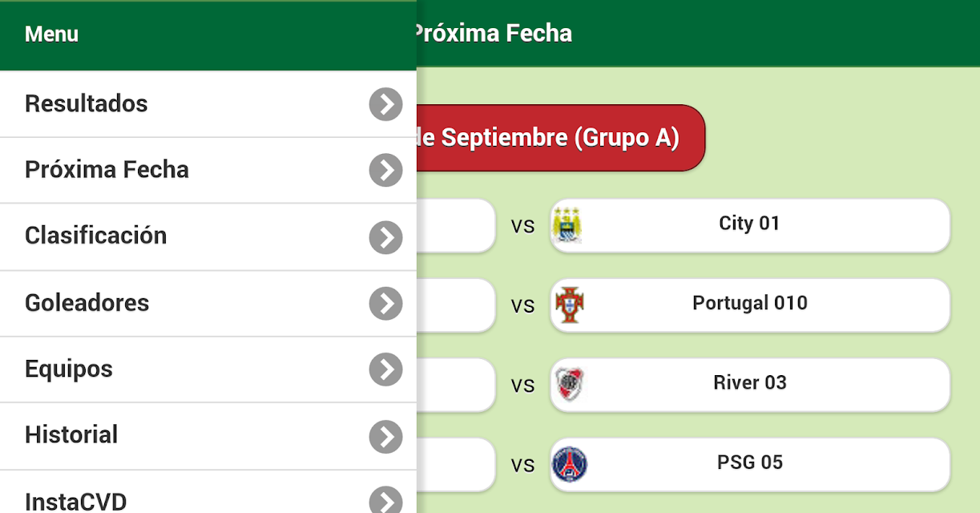This screenshot has height=513, width=980.
Task: Open the Portugal 010 team button
Action: 750,305
